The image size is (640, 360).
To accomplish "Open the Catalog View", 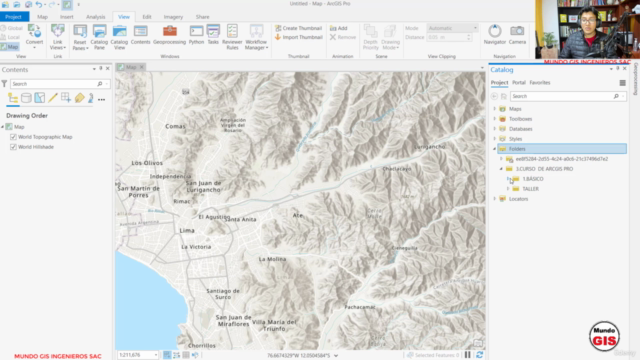I will 119,37.
